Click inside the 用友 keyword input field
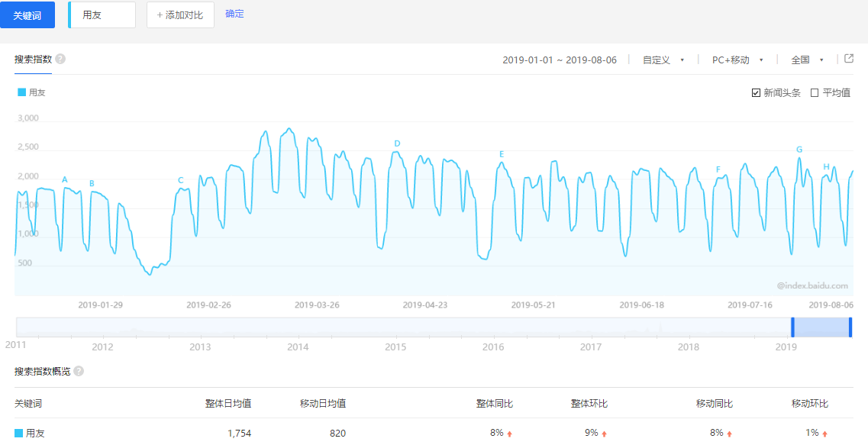 coord(102,15)
